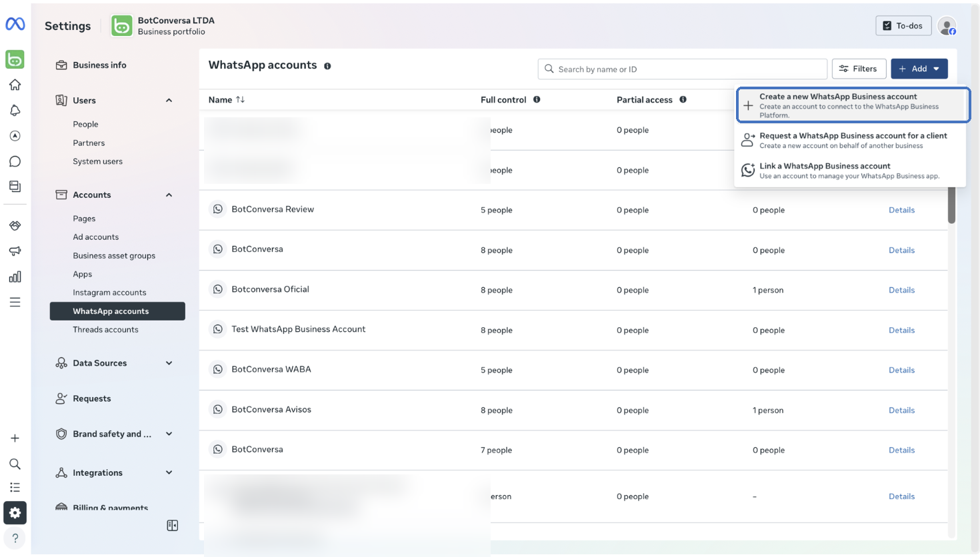Click the plus icon in left rail
The height and width of the screenshot is (557, 980).
click(15, 438)
